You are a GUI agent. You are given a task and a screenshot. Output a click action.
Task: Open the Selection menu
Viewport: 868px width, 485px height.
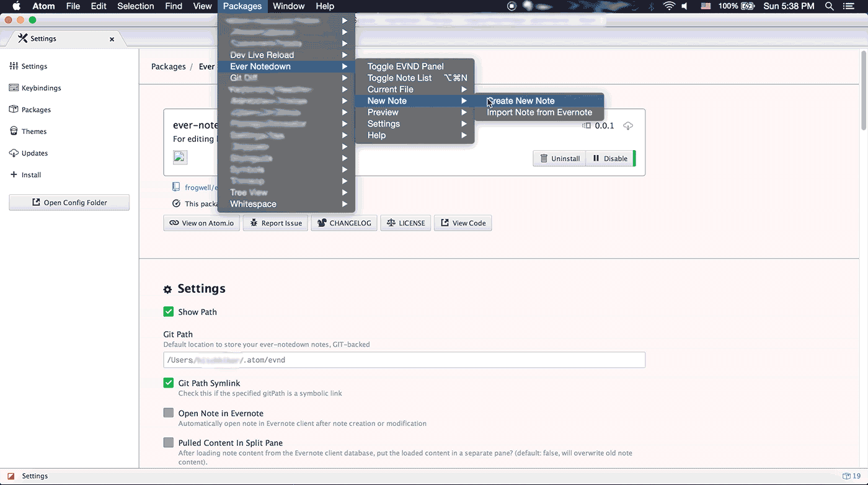point(136,6)
